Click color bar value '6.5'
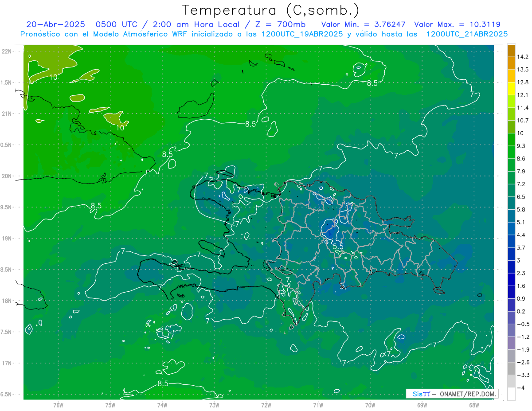Image resolution: width=532 pixels, height=411 pixels. [x=521, y=197]
